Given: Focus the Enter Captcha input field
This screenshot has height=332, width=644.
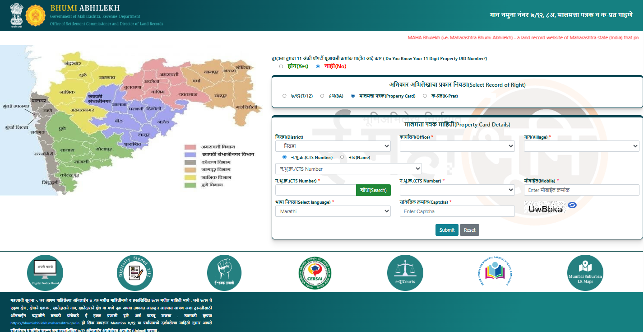Looking at the screenshot, I should click(x=457, y=211).
